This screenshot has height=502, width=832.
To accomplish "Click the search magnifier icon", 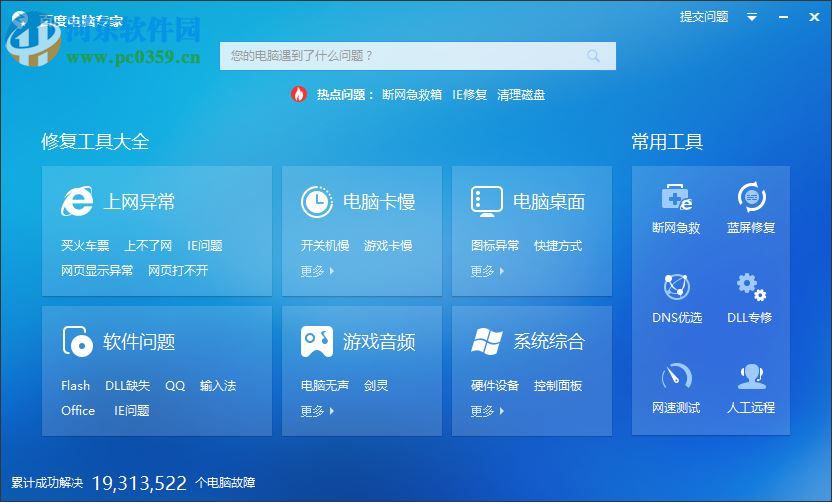I will click(593, 56).
